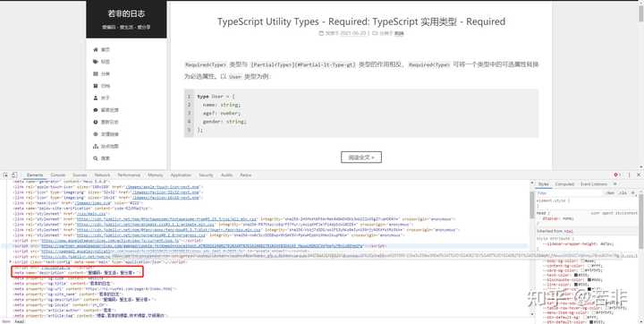Open the DevTools three-dot options menu
Screen dimensions: 644x324
coord(629,175)
